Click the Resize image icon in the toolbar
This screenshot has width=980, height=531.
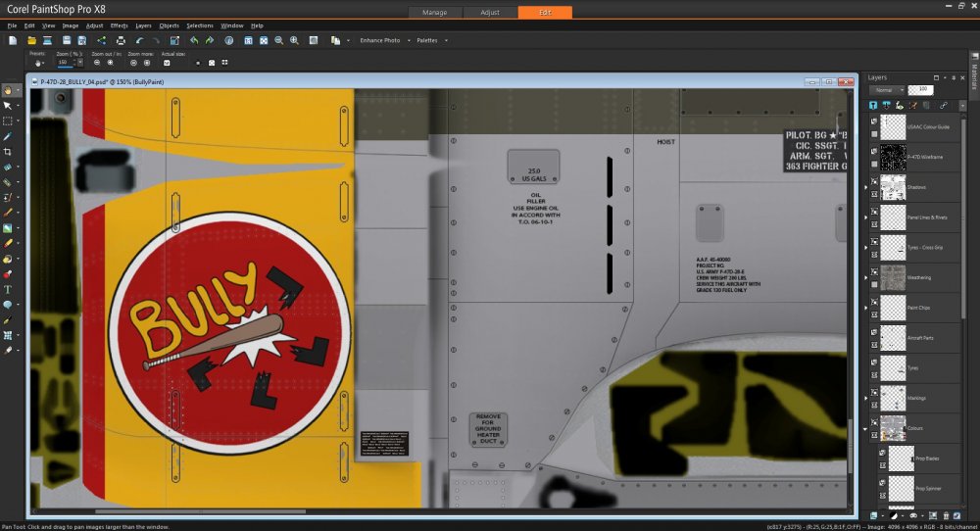(x=174, y=40)
